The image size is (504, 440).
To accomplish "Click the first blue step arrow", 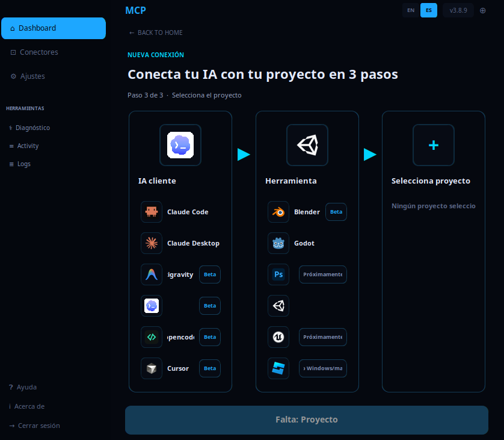I will pos(244,154).
